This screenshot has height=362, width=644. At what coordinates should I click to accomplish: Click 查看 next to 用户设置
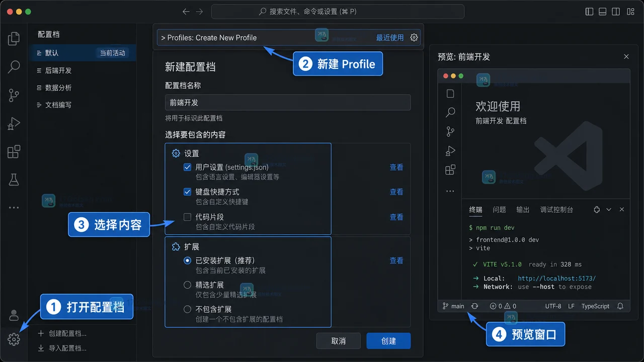(396, 167)
